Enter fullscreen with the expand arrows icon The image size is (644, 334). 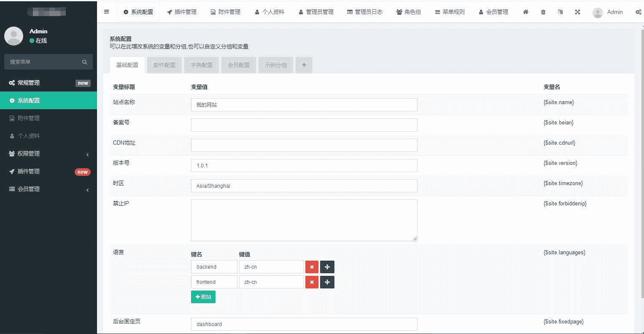pyautogui.click(x=577, y=12)
